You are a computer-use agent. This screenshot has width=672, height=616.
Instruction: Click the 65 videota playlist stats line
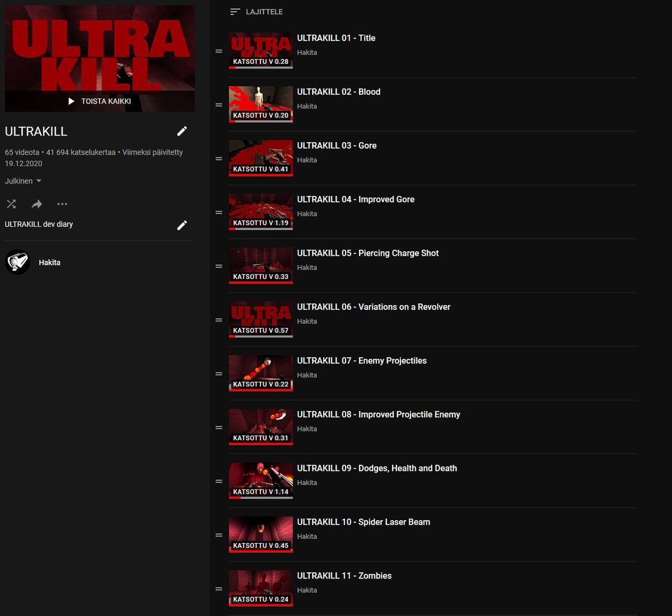click(94, 158)
